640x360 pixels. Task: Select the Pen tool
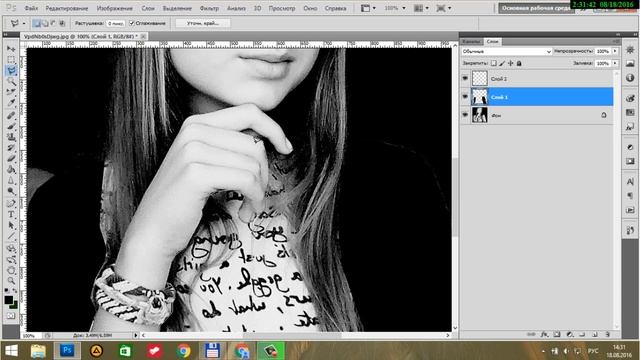[11, 203]
